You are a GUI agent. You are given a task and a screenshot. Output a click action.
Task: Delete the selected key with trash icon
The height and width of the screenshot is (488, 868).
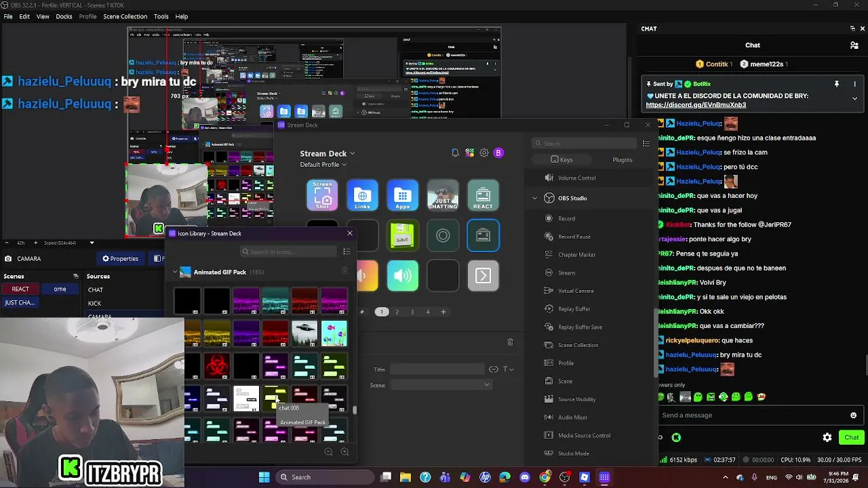point(511,342)
